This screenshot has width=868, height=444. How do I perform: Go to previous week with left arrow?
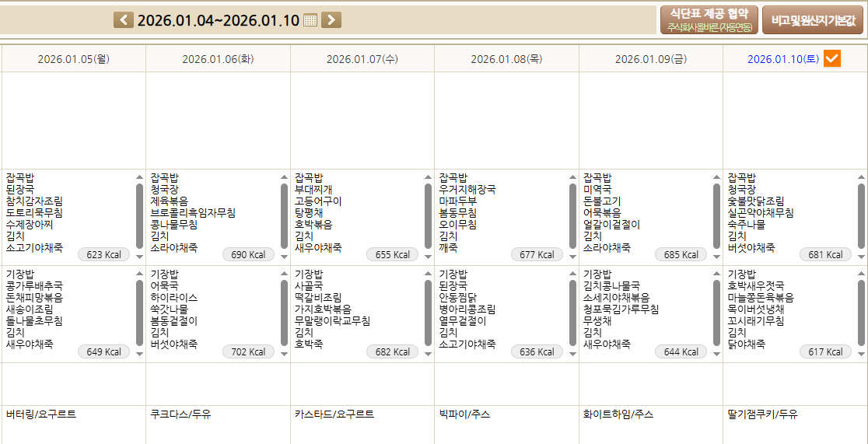click(124, 19)
